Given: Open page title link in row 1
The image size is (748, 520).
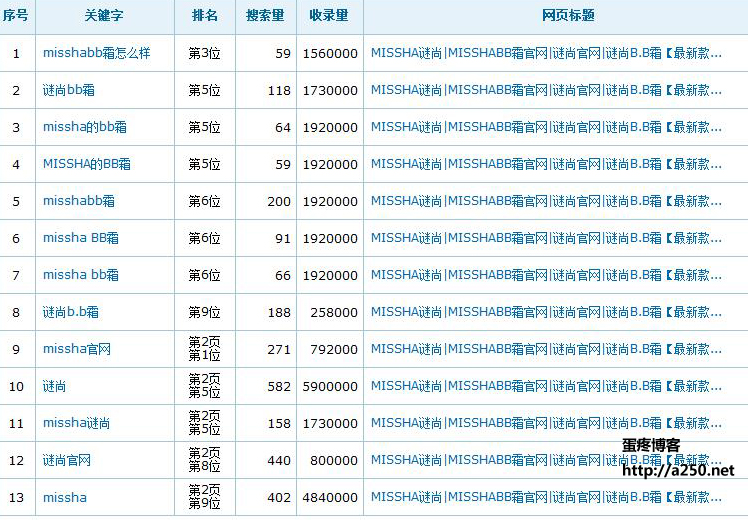Looking at the screenshot, I should pos(546,53).
